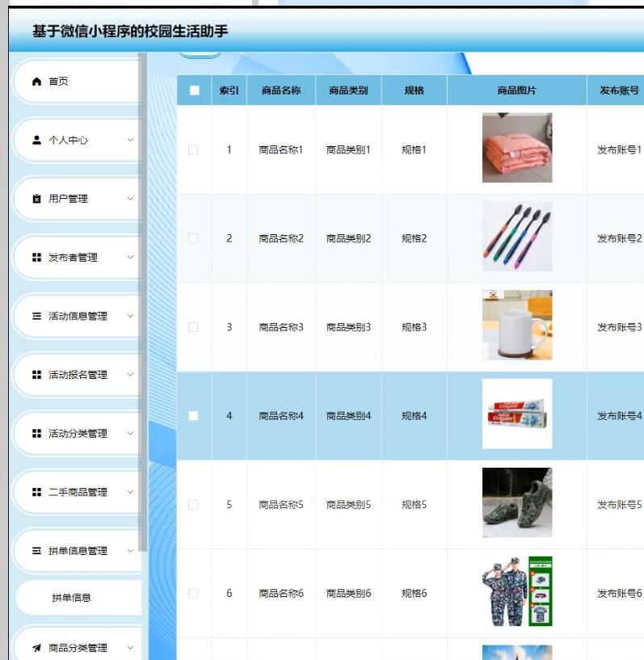The image size is (644, 660).
Task: Expand the 活动分类管理 menu chevron
Action: click(x=130, y=433)
